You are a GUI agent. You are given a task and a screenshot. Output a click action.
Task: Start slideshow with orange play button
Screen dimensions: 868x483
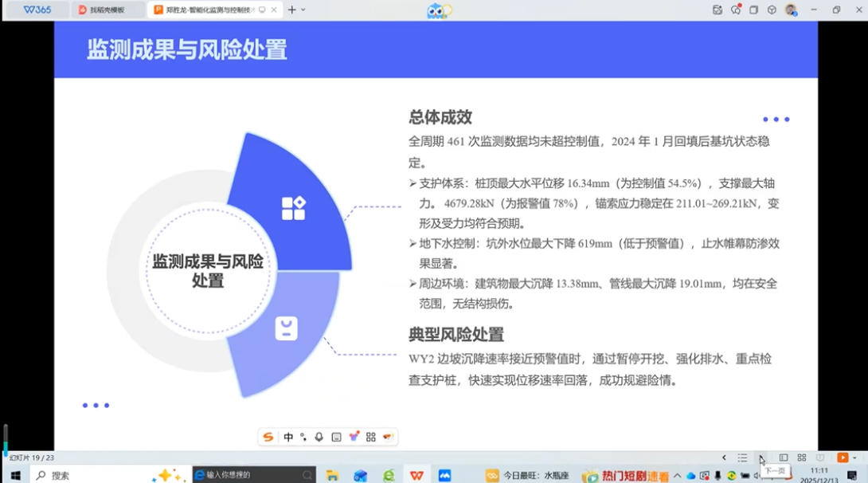point(842,457)
